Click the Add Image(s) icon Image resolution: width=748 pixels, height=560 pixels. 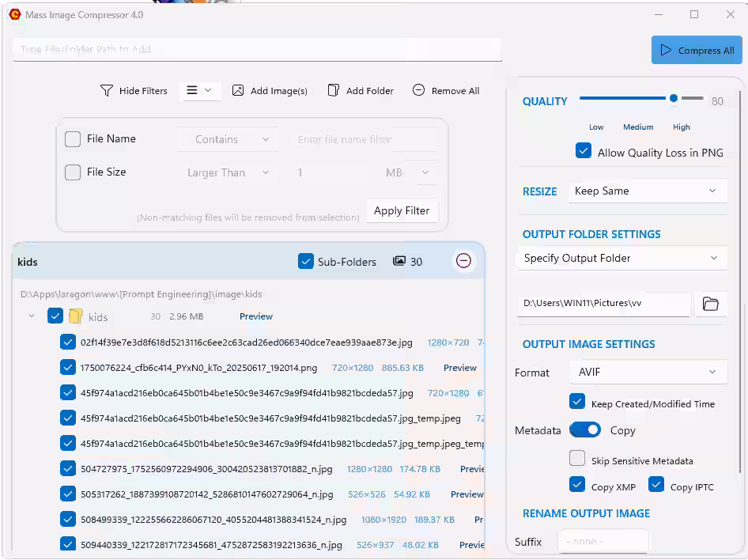point(238,91)
